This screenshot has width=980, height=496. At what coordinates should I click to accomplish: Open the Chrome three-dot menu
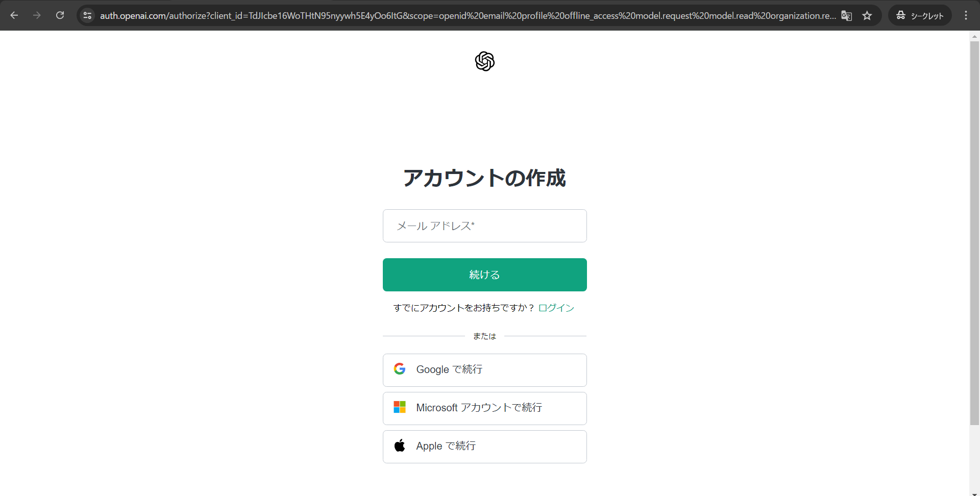pos(966,15)
